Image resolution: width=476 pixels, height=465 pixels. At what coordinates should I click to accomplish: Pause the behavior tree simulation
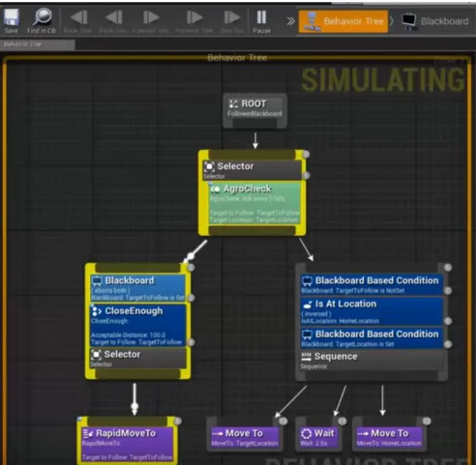click(x=261, y=20)
